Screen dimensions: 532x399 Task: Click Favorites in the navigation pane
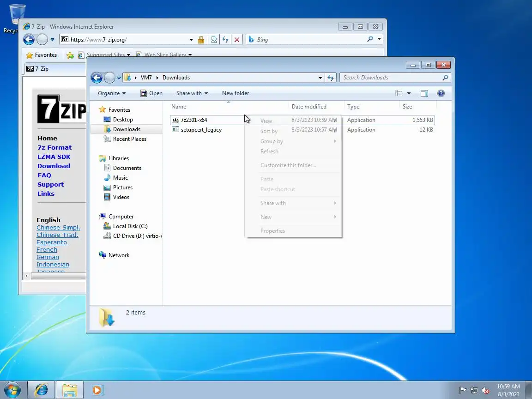click(119, 110)
